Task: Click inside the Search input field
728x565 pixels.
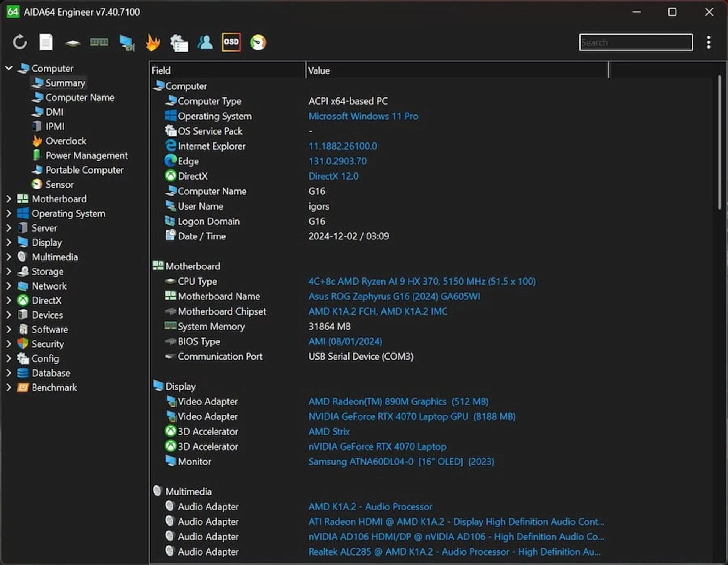Action: 636,42
